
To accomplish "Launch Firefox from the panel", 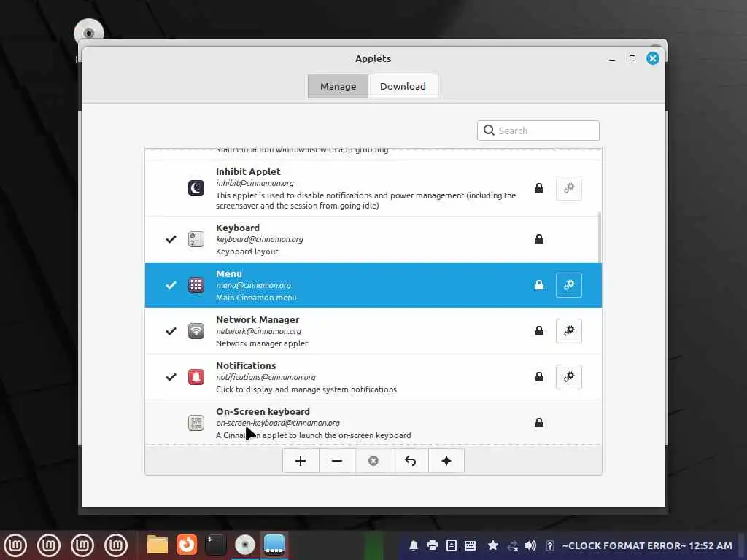I will click(x=187, y=545).
